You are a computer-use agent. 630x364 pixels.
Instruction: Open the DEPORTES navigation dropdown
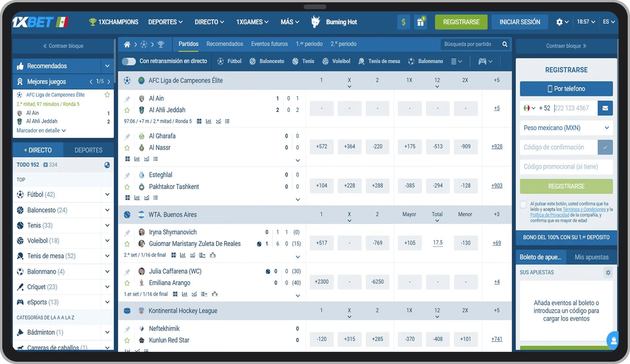pos(165,22)
